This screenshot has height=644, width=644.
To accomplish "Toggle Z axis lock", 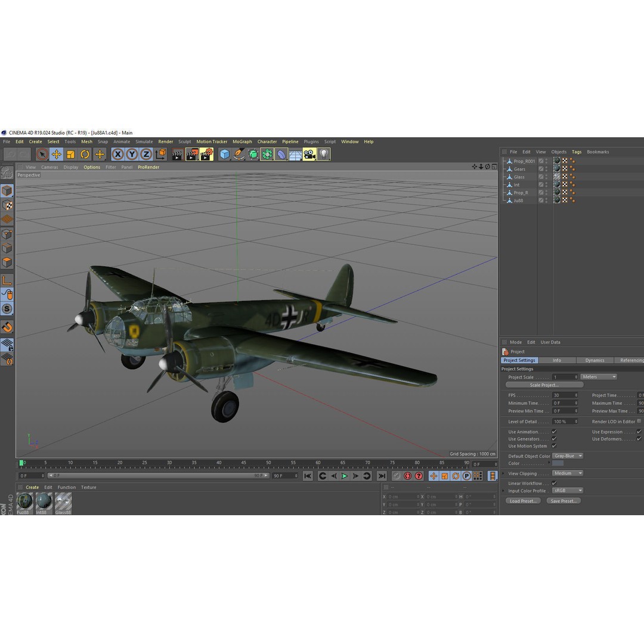I will coord(146,154).
